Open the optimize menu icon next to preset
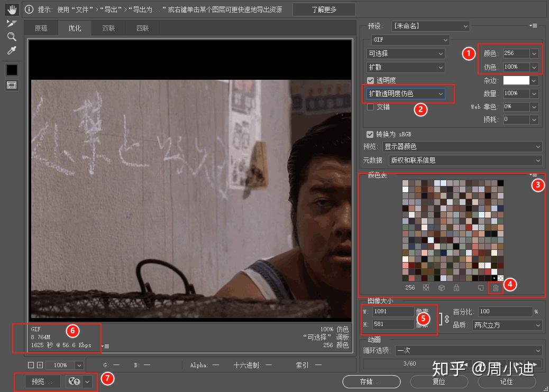549x392 pixels. coord(533,25)
